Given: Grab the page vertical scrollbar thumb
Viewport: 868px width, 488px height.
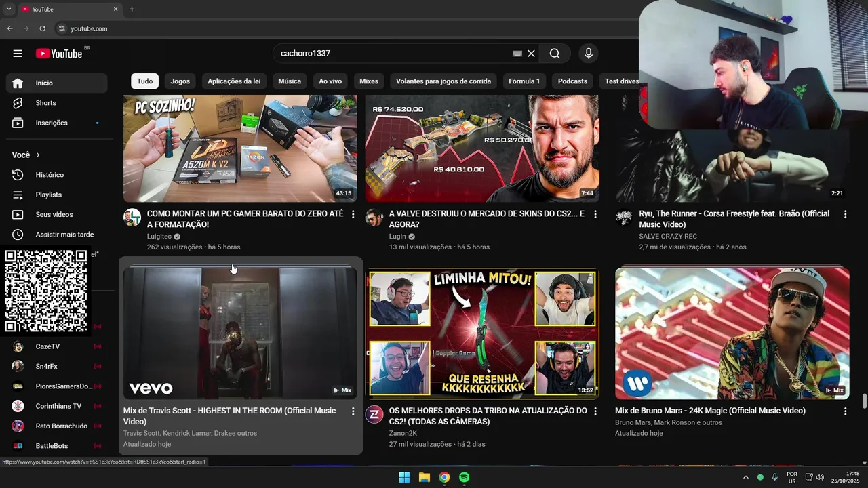Looking at the screenshot, I should tap(864, 401).
